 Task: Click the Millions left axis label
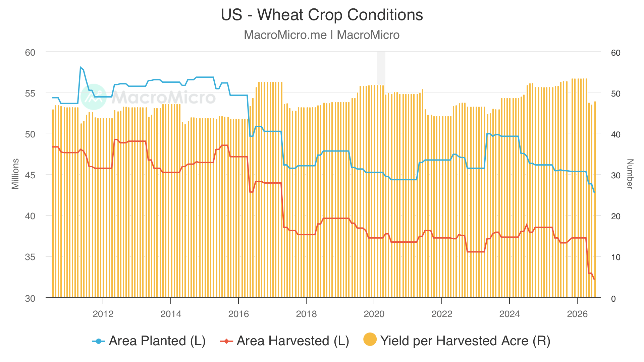pos(15,174)
